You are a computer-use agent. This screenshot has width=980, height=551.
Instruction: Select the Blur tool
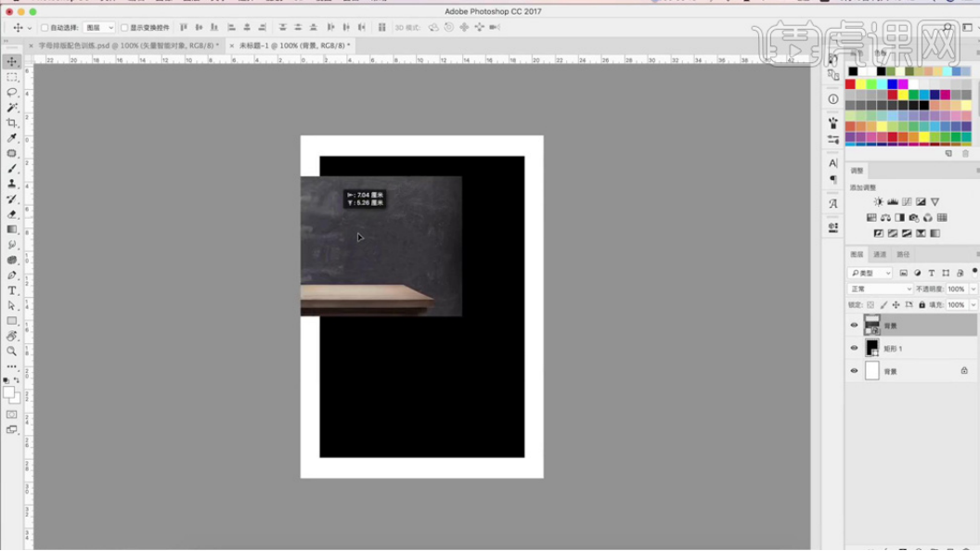click(x=12, y=245)
